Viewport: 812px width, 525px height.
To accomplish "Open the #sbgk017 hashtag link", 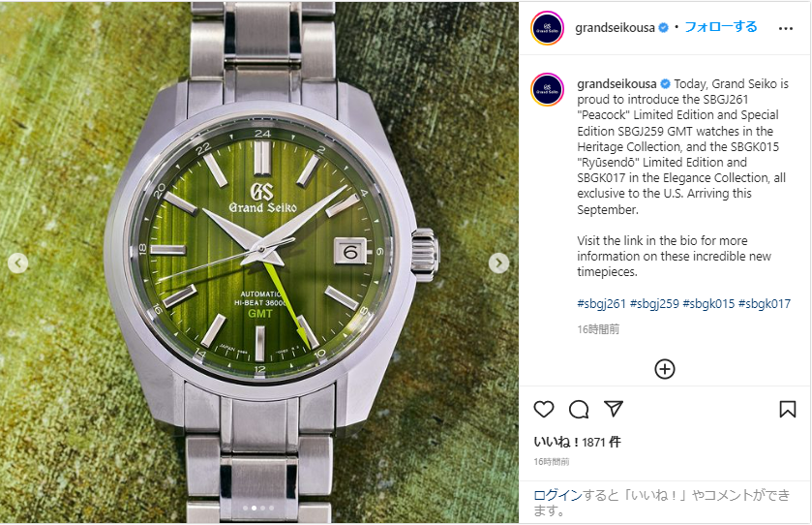I will point(765,304).
